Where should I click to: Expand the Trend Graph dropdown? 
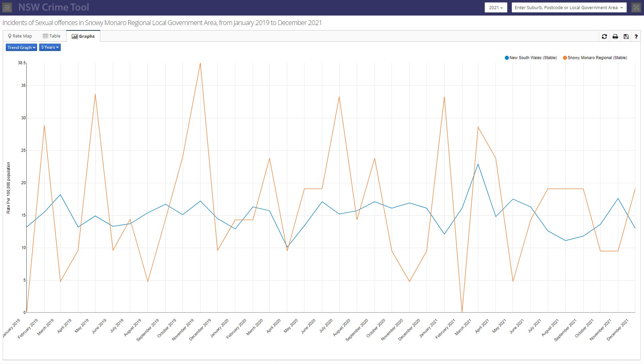point(21,47)
